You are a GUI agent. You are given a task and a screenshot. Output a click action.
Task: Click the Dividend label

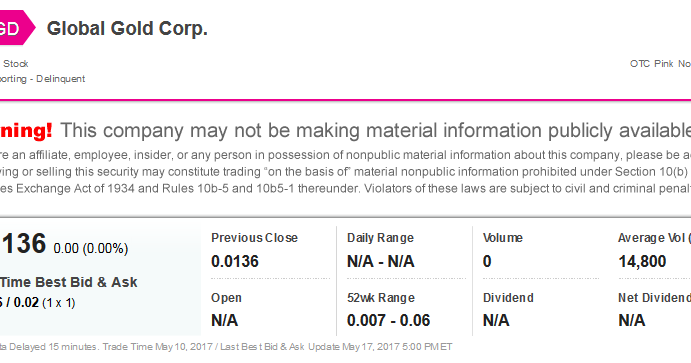508,298
